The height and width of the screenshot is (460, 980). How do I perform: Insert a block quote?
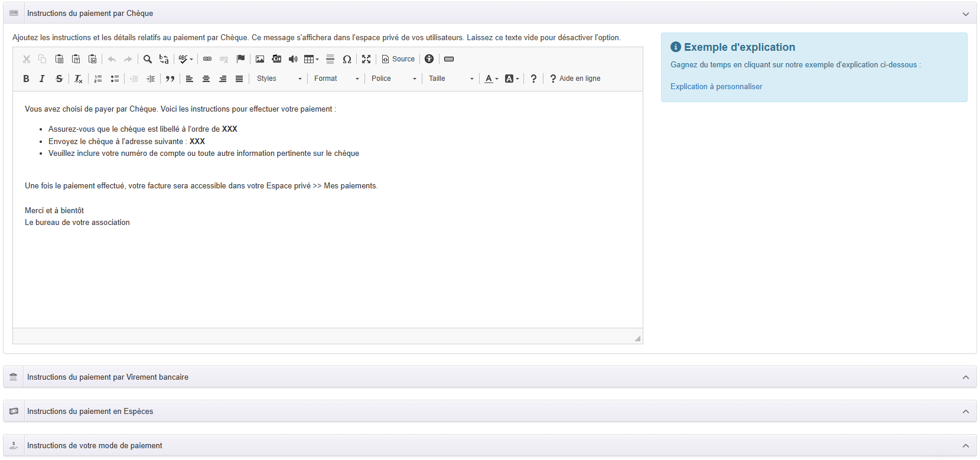[x=170, y=79]
